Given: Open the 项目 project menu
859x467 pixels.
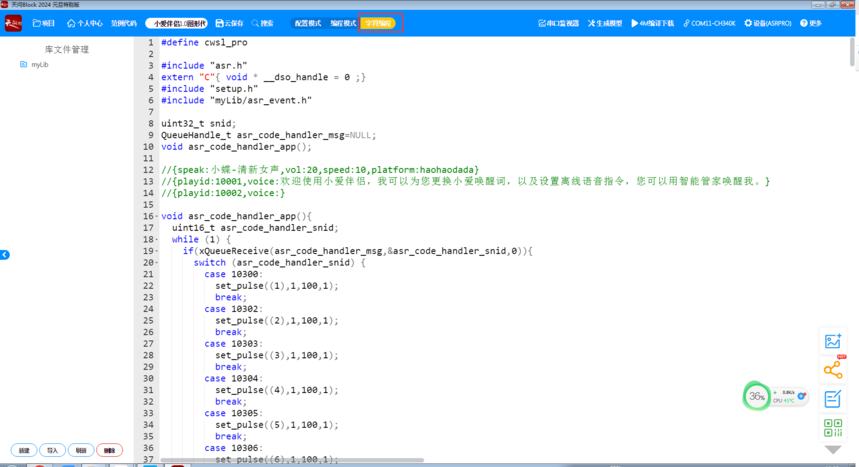Looking at the screenshot, I should pyautogui.click(x=44, y=24).
